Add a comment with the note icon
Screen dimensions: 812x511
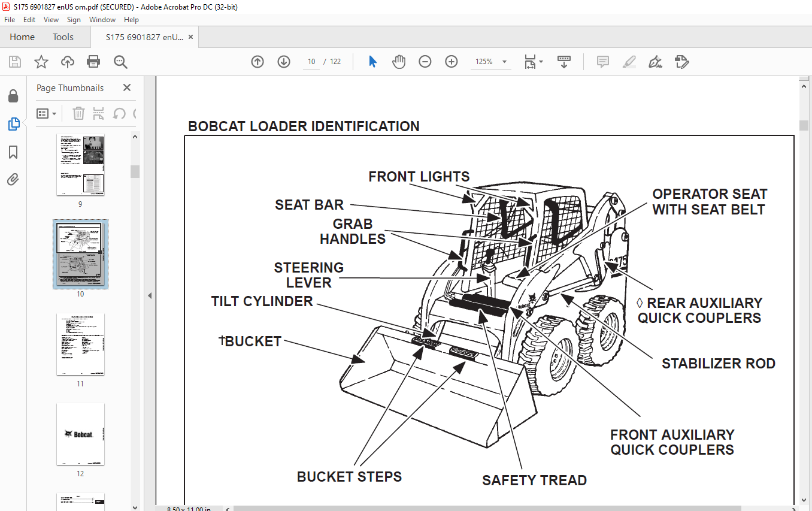tap(603, 62)
